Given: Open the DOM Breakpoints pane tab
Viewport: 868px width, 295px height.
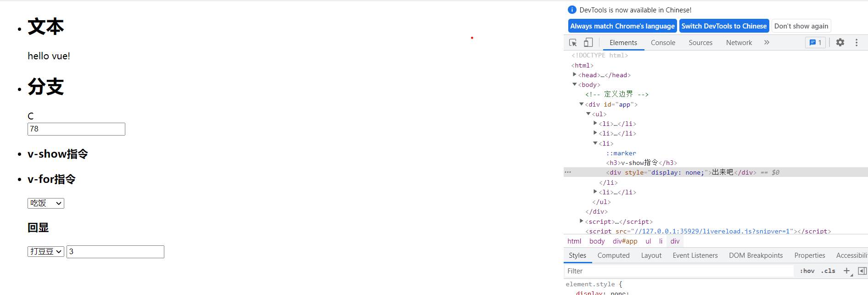Looking at the screenshot, I should tap(756, 255).
